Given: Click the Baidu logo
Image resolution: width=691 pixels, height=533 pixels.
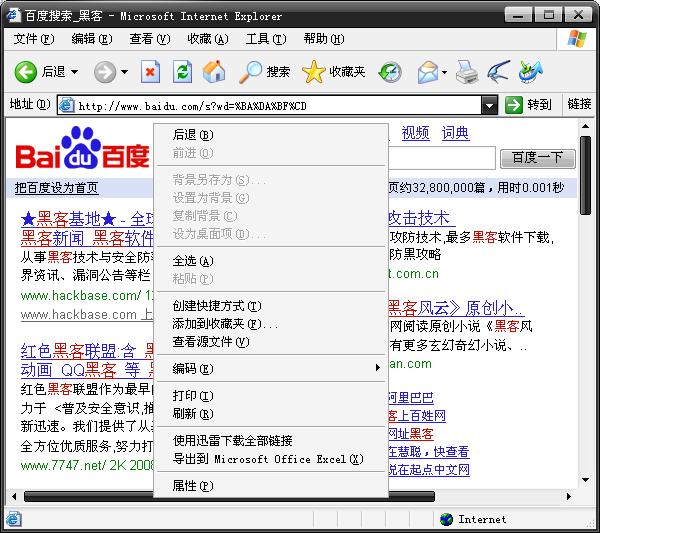Looking at the screenshot, I should coord(82,148).
